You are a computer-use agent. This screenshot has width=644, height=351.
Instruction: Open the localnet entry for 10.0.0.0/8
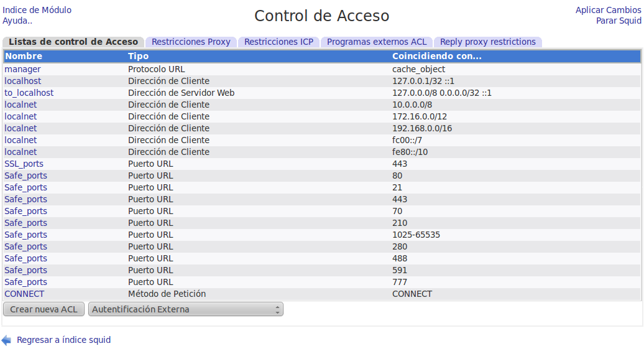point(21,105)
